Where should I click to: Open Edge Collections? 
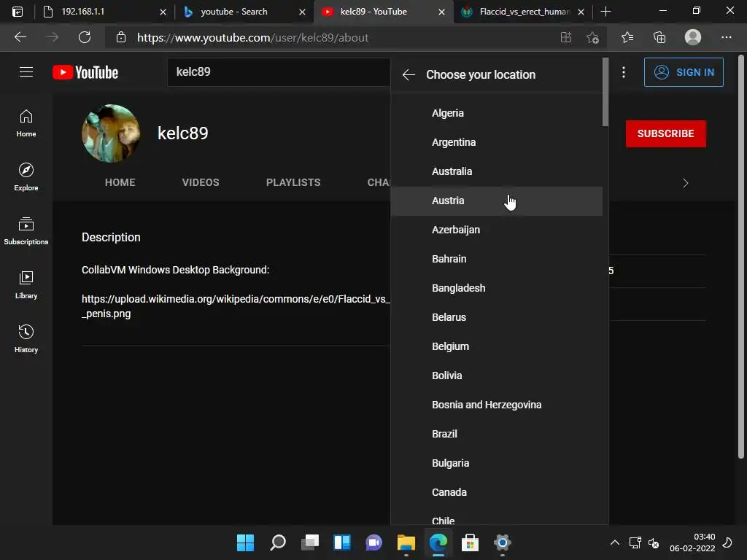(x=659, y=37)
